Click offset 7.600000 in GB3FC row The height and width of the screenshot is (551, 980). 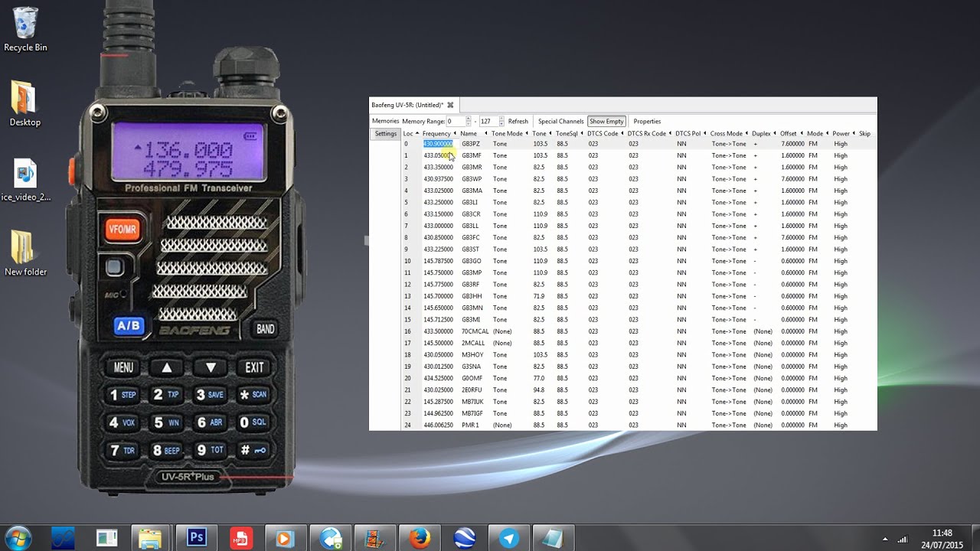(792, 237)
